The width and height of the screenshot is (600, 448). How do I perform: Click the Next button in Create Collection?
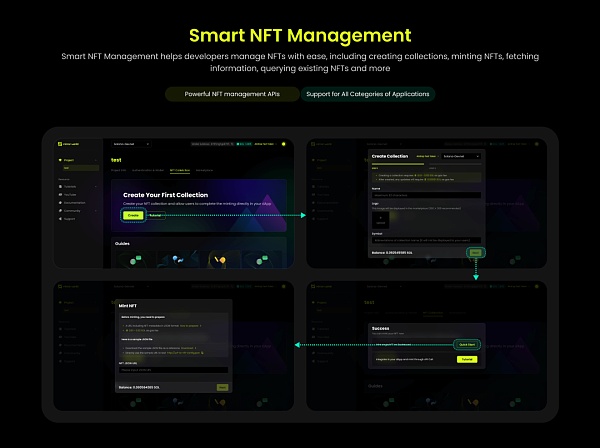coord(475,253)
